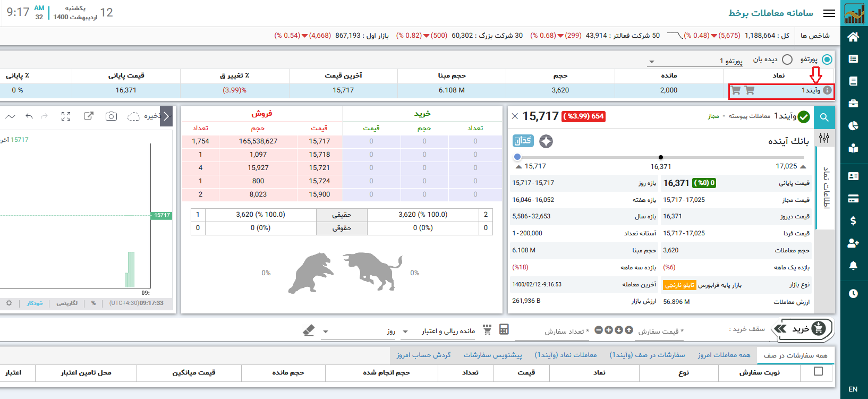The image size is (868, 399).
Task: Open the briefcase icon in the sidebar
Action: [x=853, y=104]
